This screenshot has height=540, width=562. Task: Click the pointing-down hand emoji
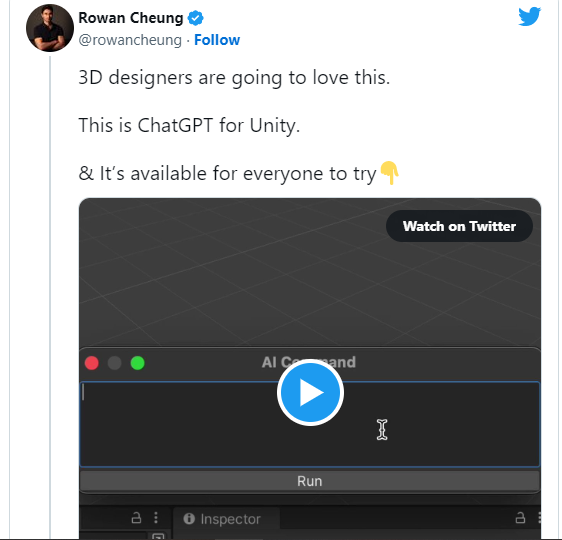pyautogui.click(x=389, y=173)
